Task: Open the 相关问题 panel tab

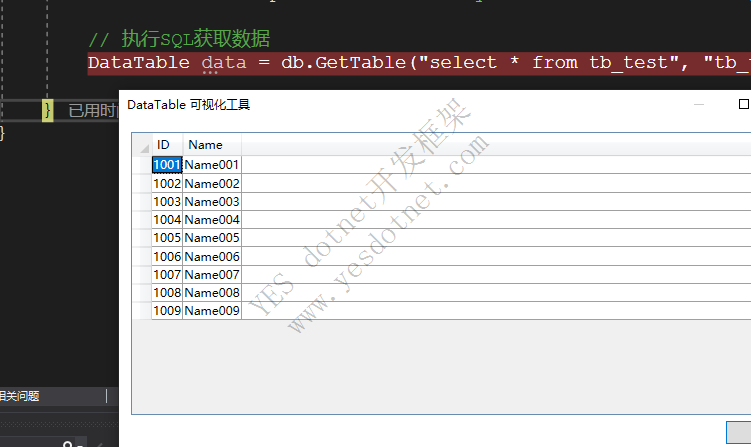Action: [19, 396]
